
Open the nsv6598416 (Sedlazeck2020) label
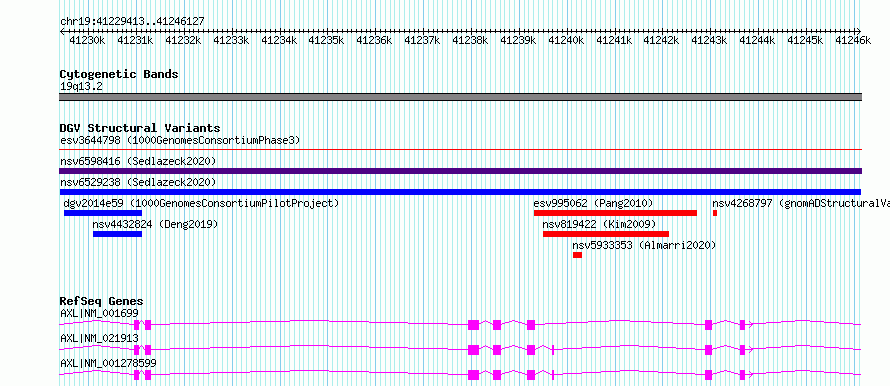coord(138,161)
